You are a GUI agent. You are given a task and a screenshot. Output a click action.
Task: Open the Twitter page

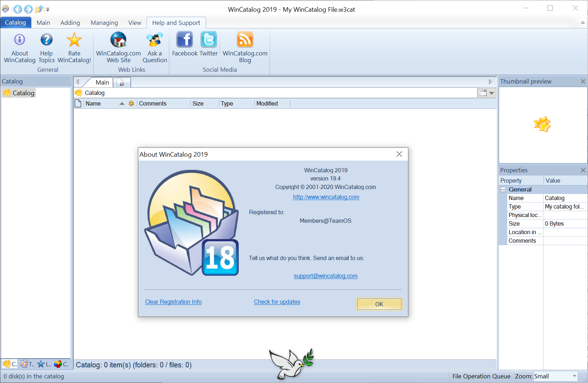(x=208, y=44)
